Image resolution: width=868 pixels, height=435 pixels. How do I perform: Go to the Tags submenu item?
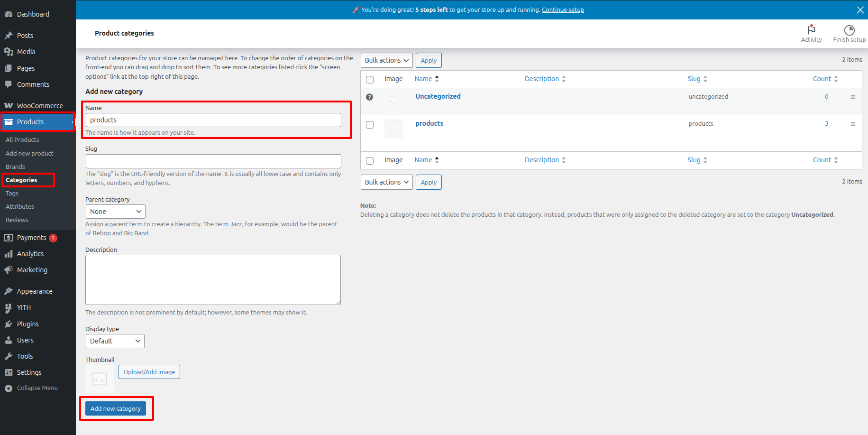[12, 194]
